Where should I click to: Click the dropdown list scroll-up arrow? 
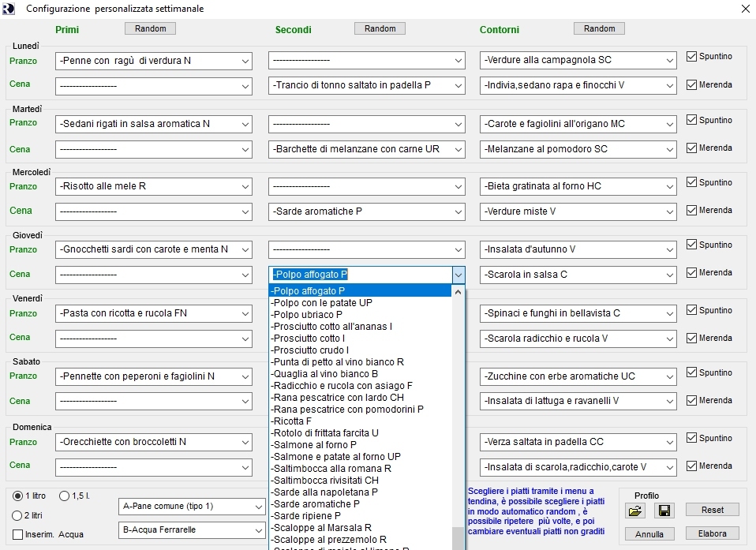tap(458, 292)
